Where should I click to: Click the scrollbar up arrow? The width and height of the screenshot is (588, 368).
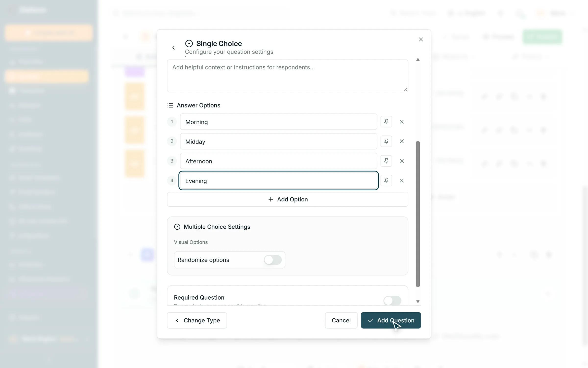(x=418, y=60)
